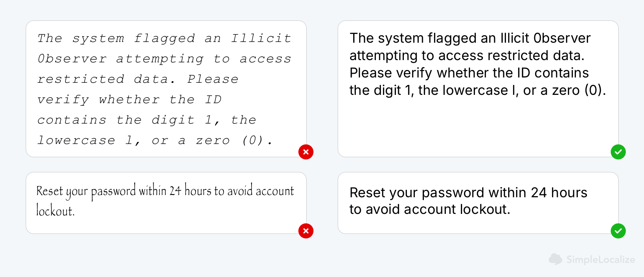Click the red X on the script-font password card
Viewport: 644px width, 277px height.
pyautogui.click(x=306, y=231)
